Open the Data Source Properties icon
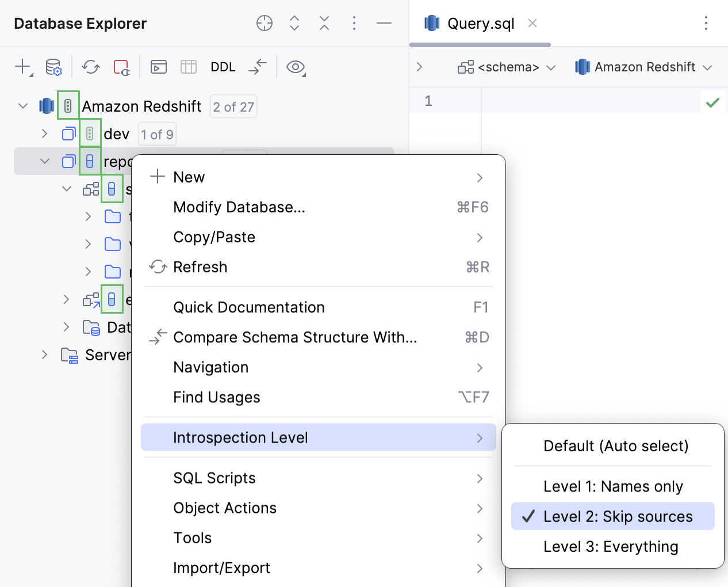The height and width of the screenshot is (587, 728). pyautogui.click(x=53, y=67)
